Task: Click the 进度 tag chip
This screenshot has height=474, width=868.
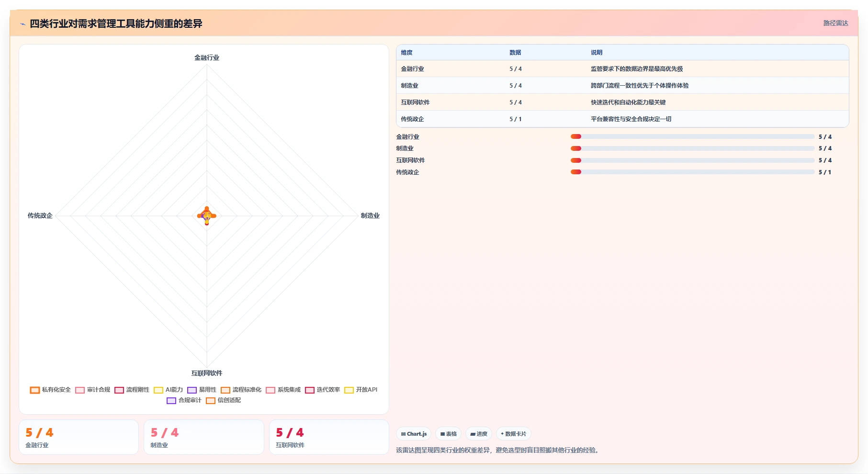Action: [x=479, y=434]
